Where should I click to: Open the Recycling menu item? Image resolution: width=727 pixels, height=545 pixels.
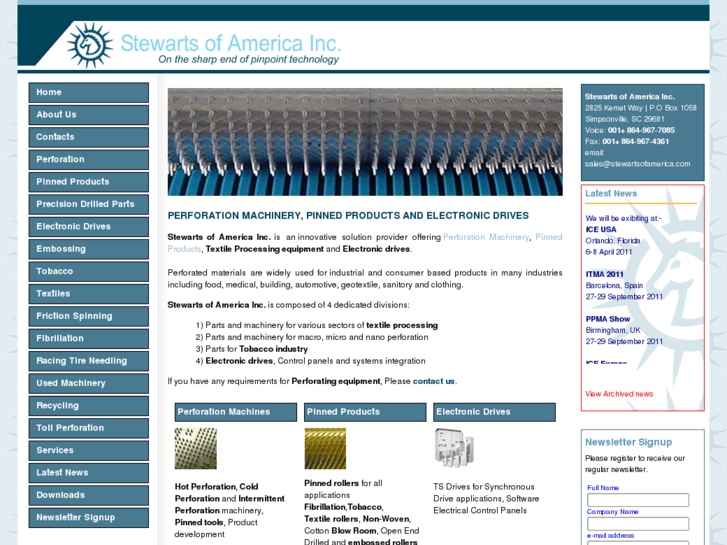click(x=89, y=406)
